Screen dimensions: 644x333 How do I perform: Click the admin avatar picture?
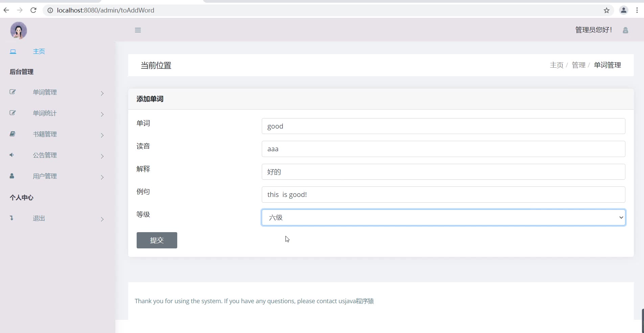(x=19, y=30)
